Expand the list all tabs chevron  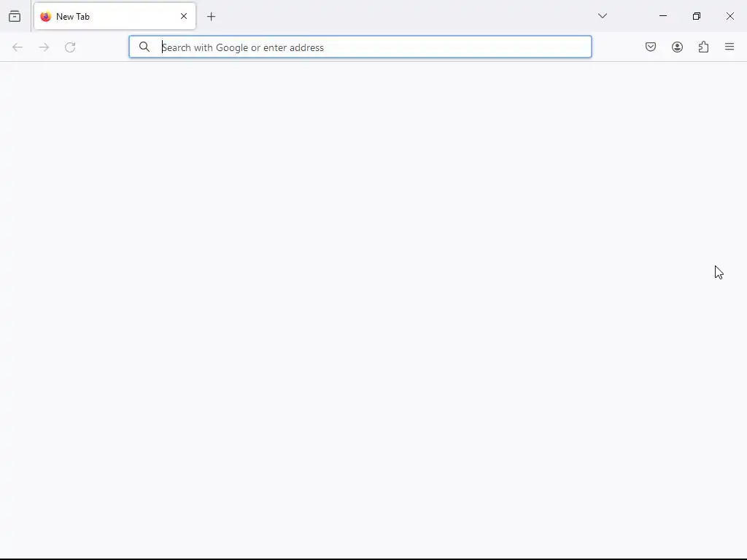(602, 16)
